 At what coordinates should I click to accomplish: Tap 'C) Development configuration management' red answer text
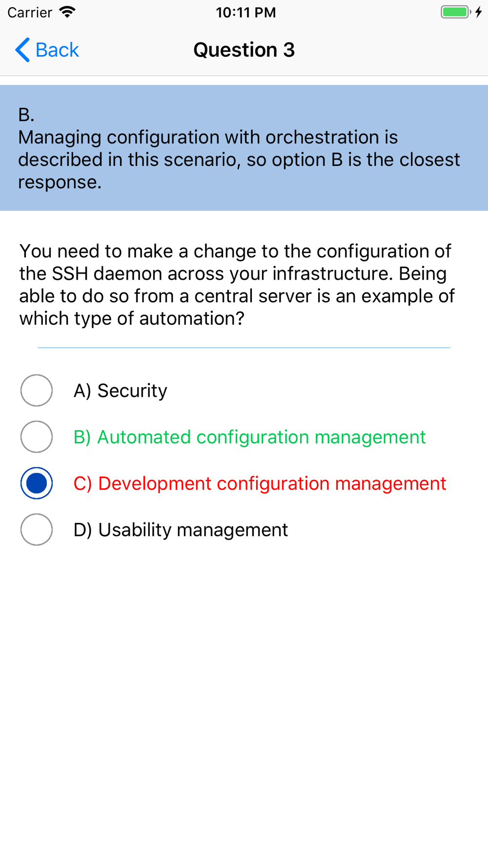260,483
